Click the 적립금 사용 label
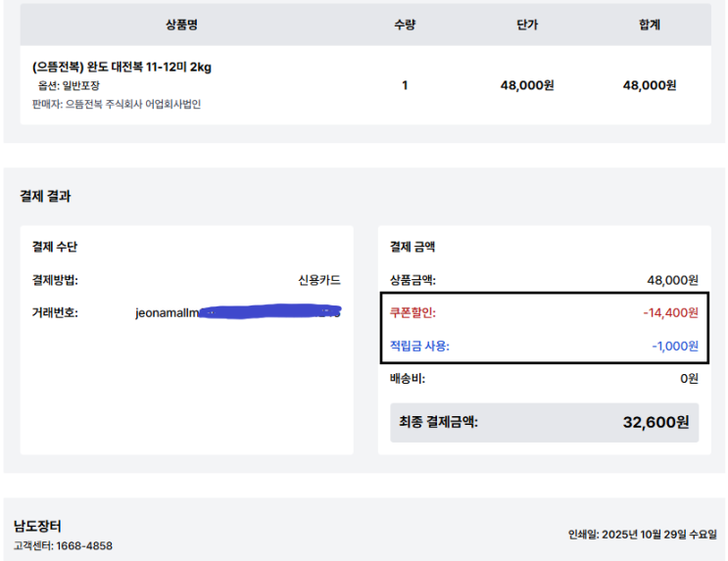The height and width of the screenshot is (561, 728). (x=419, y=346)
